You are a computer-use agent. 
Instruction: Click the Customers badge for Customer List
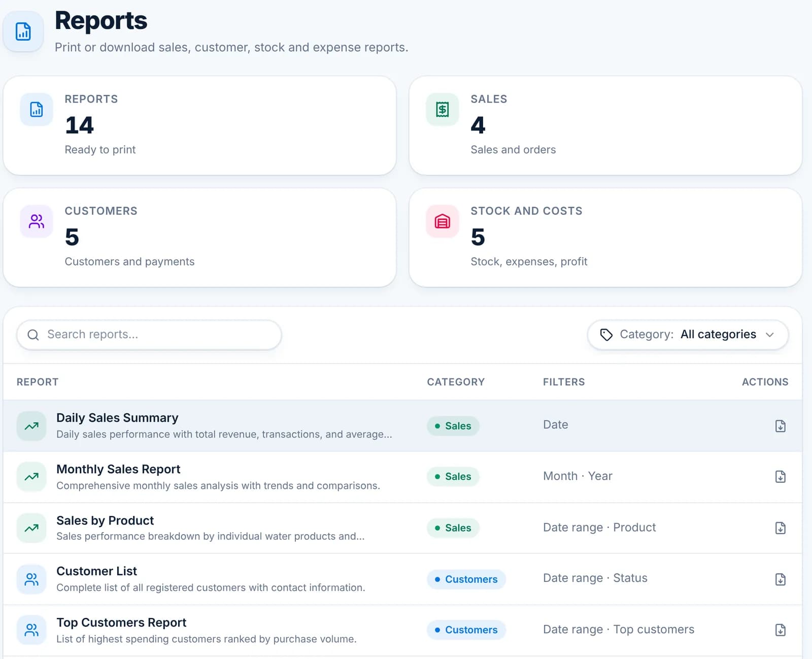click(466, 579)
